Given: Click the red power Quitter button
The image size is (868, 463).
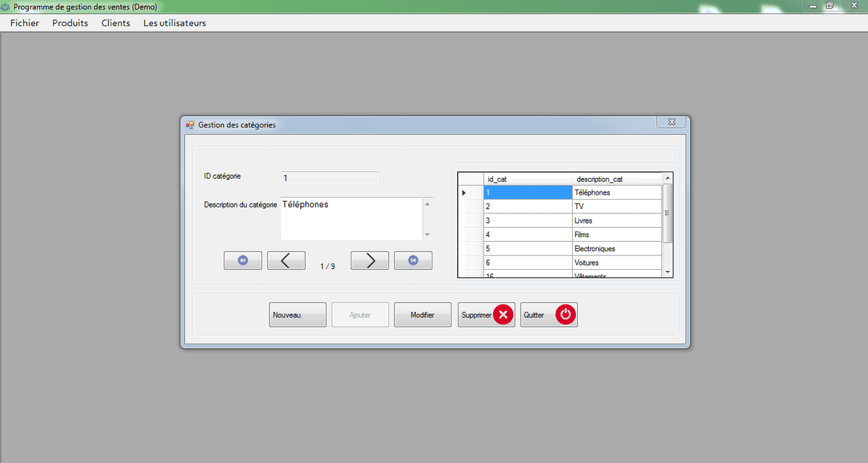Looking at the screenshot, I should click(548, 315).
